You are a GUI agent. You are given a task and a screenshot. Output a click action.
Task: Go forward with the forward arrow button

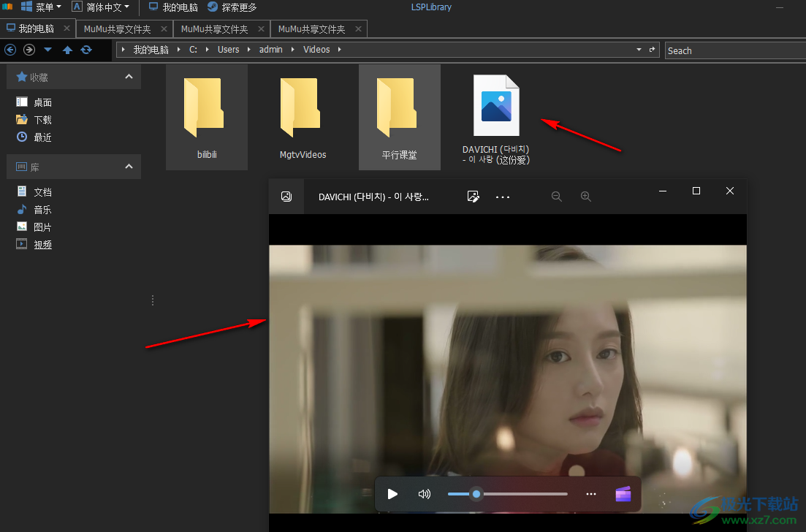point(29,50)
